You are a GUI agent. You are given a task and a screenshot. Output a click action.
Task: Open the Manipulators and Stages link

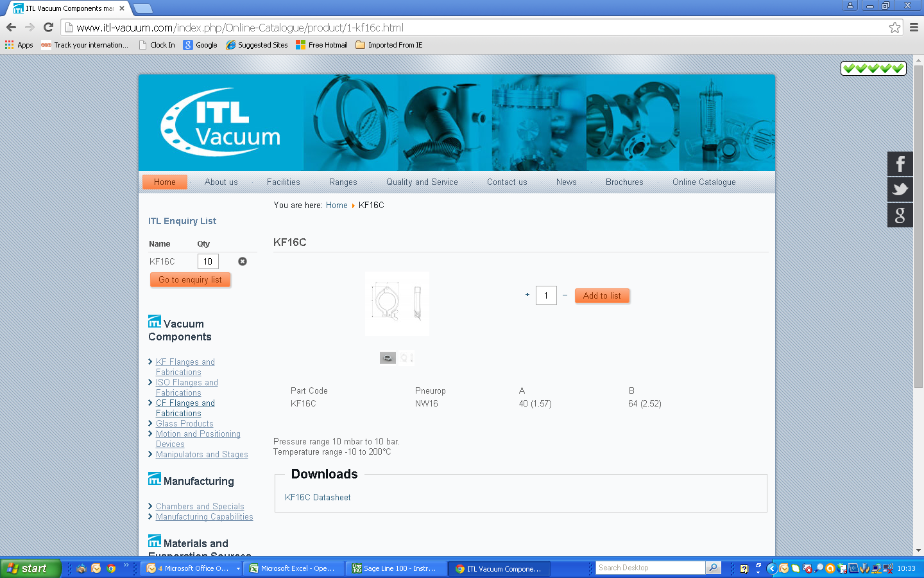pyautogui.click(x=202, y=454)
